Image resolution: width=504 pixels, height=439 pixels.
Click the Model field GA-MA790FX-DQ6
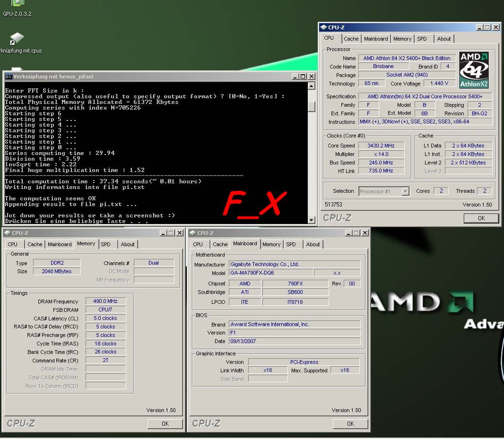[270, 273]
